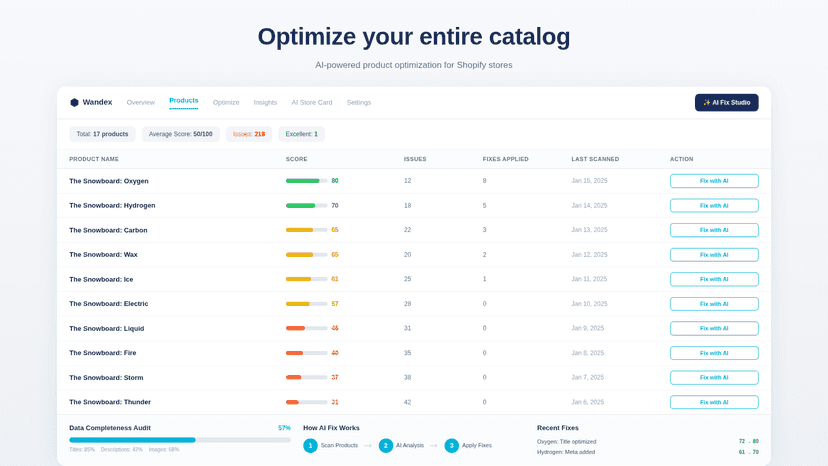Select The Snowboard: Carbon product name

coord(108,230)
